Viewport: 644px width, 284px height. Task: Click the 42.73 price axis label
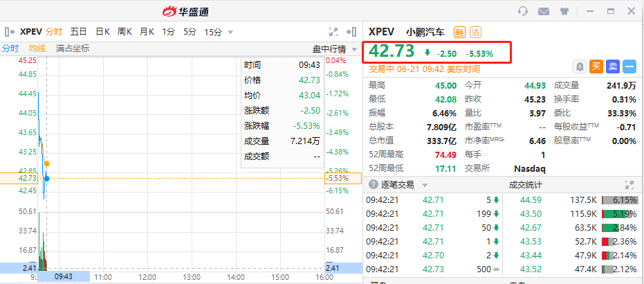point(19,179)
